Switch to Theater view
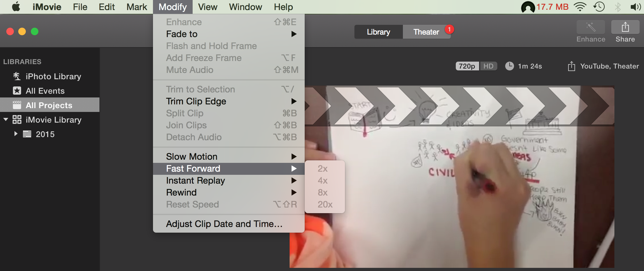644x271 pixels. tap(426, 32)
